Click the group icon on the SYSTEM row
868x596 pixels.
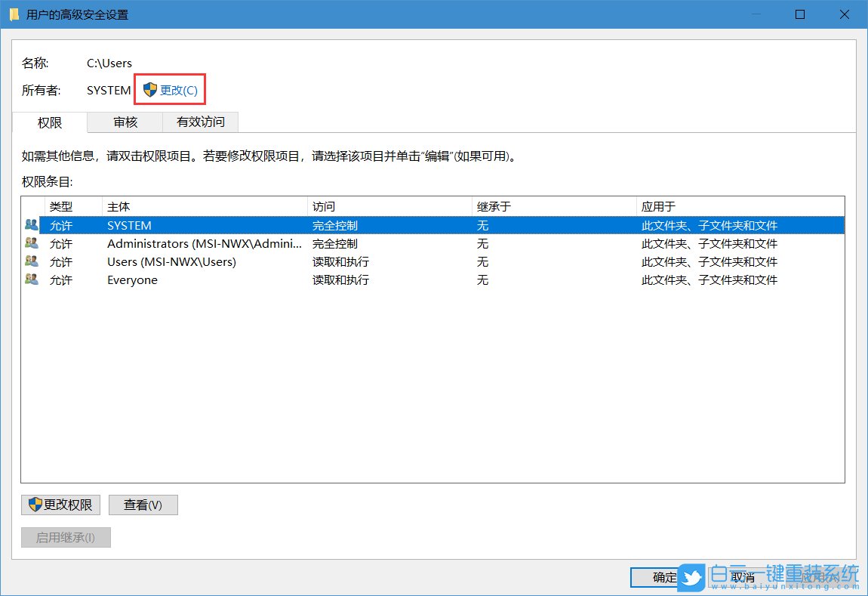click(x=31, y=224)
